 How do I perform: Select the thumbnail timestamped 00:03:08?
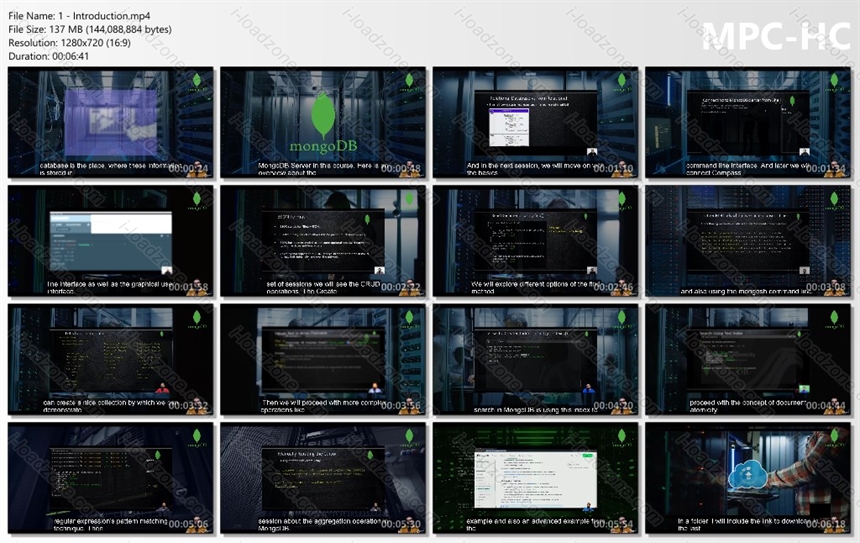pyautogui.click(x=748, y=241)
